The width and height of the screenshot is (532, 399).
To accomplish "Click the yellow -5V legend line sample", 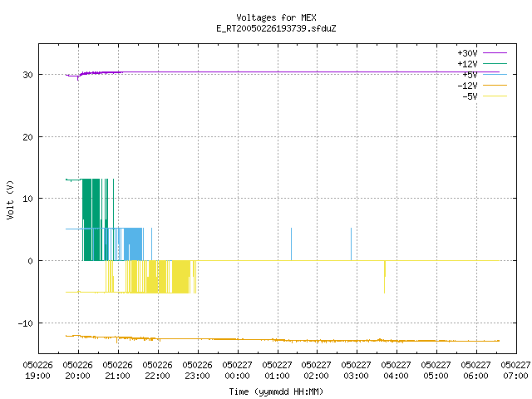I will [x=495, y=96].
